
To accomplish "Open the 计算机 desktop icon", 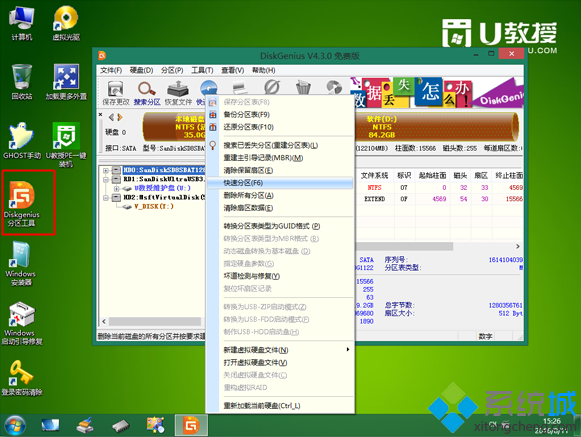I will pos(21,23).
